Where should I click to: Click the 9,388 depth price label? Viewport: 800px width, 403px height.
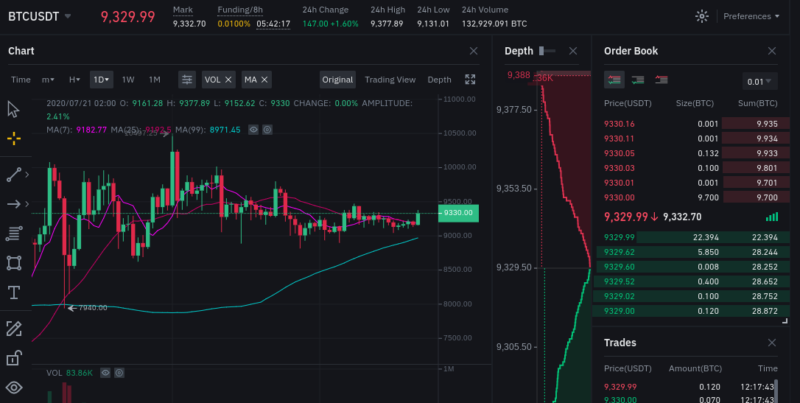click(518, 75)
